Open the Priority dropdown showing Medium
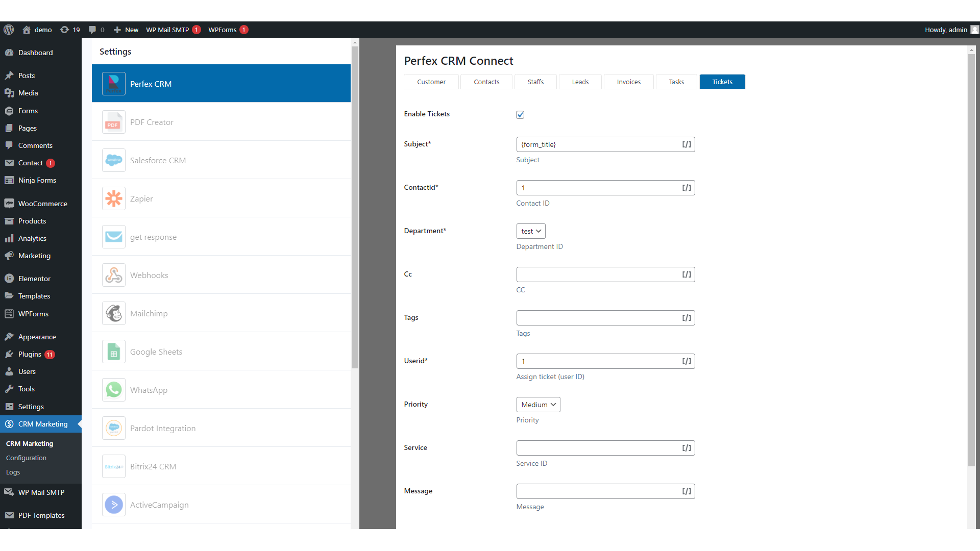Viewport: 980px width, 551px height. point(538,405)
